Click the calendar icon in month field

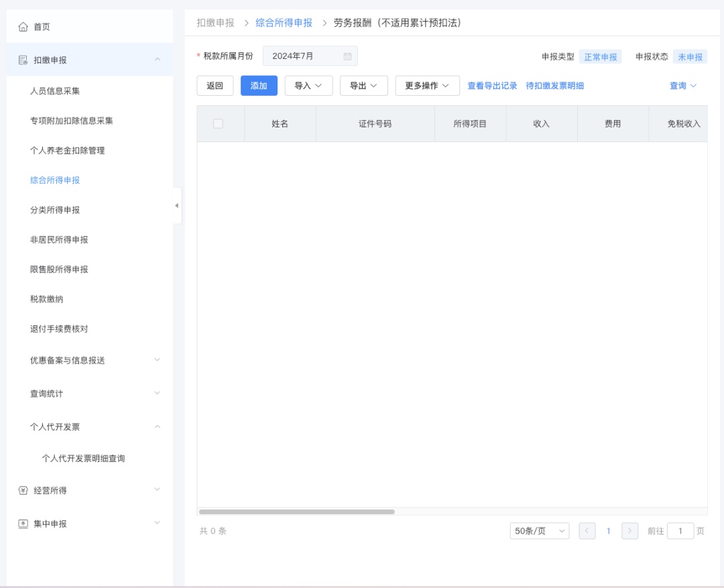(x=347, y=56)
